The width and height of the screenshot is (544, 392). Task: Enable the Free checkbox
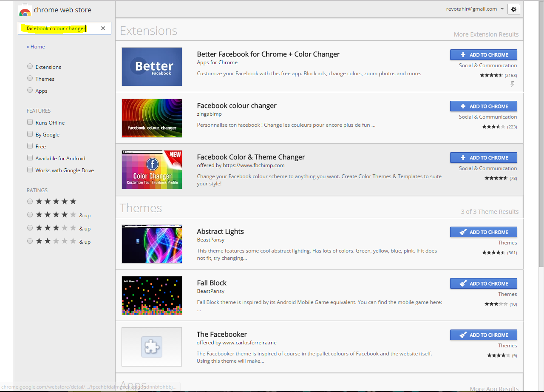pos(30,146)
